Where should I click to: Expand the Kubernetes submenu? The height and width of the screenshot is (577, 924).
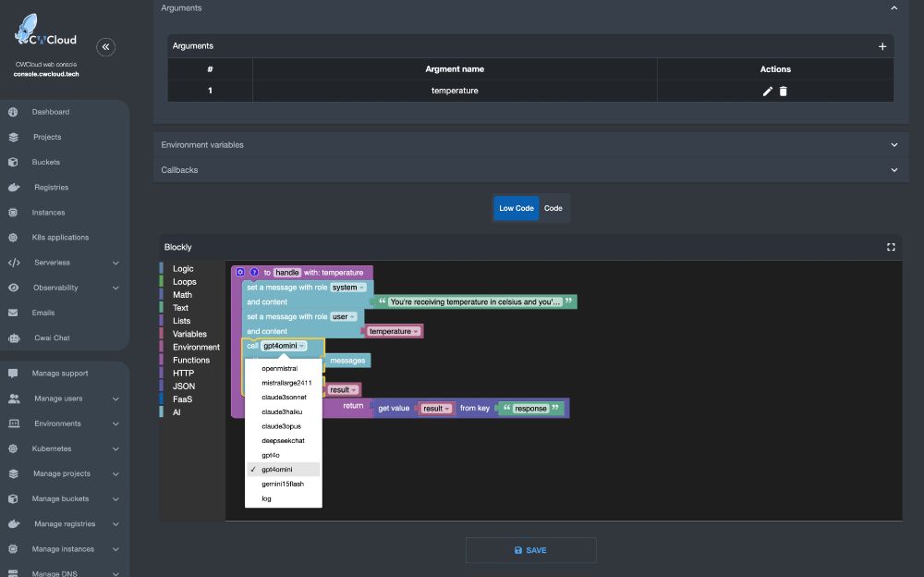pos(115,449)
